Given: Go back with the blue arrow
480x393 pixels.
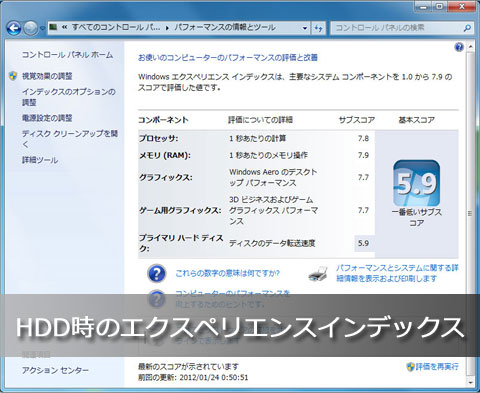Looking at the screenshot, I should tap(14, 28).
